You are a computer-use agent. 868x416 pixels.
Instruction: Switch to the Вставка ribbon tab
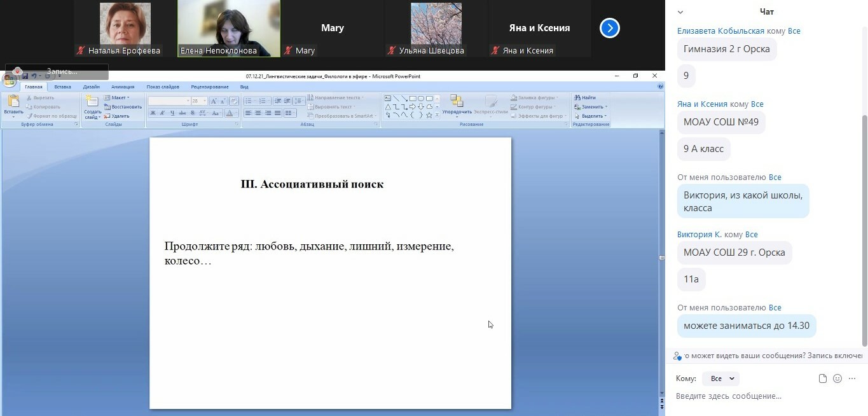pyautogui.click(x=62, y=87)
